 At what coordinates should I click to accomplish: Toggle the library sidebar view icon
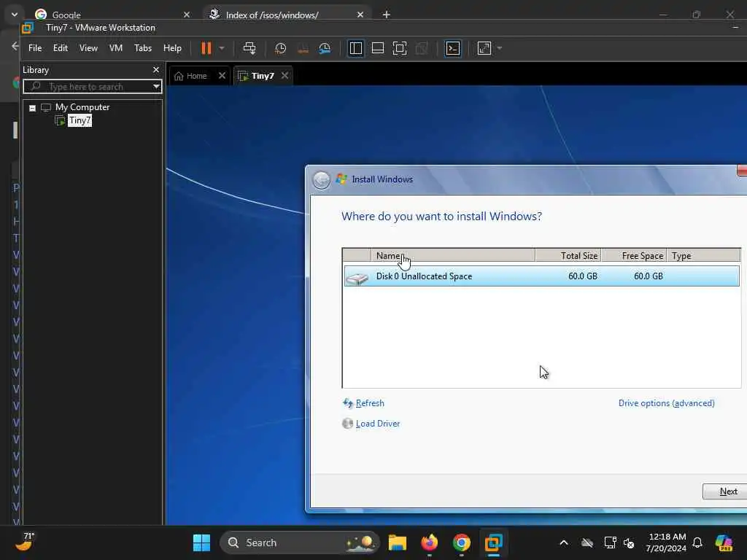[356, 48]
